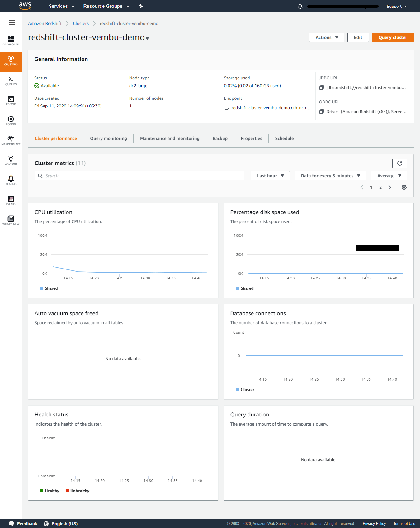Open the Queries sidebar icon
The height and width of the screenshot is (528, 420).
point(11,81)
